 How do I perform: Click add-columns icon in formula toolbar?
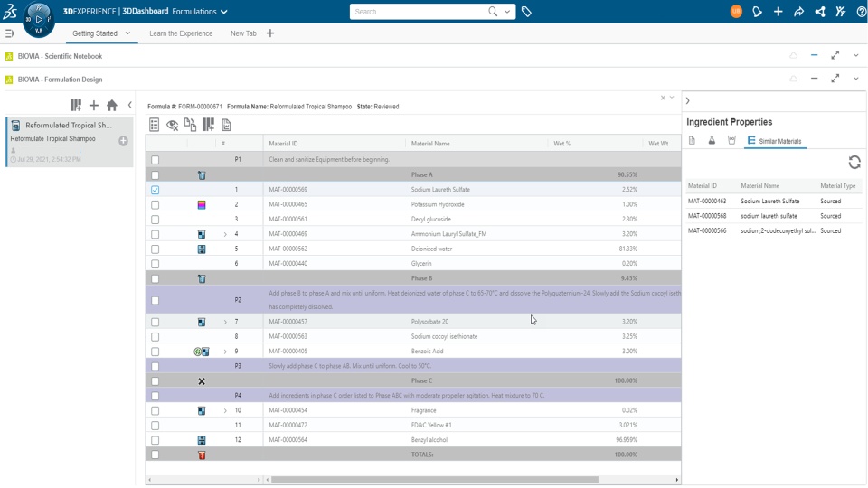pyautogui.click(x=208, y=125)
